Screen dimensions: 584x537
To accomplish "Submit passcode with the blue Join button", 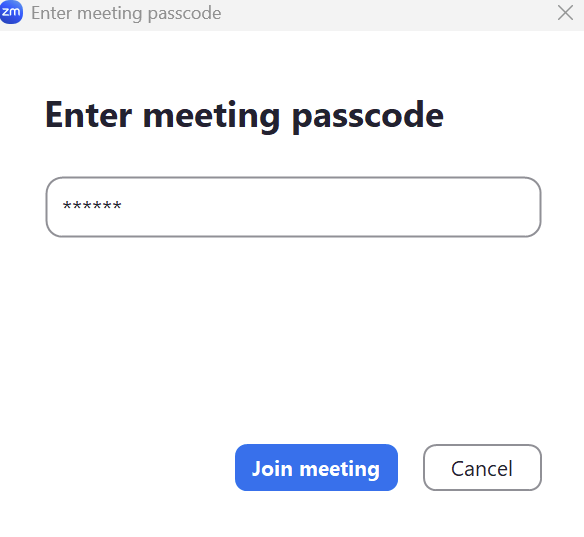I will [x=316, y=467].
